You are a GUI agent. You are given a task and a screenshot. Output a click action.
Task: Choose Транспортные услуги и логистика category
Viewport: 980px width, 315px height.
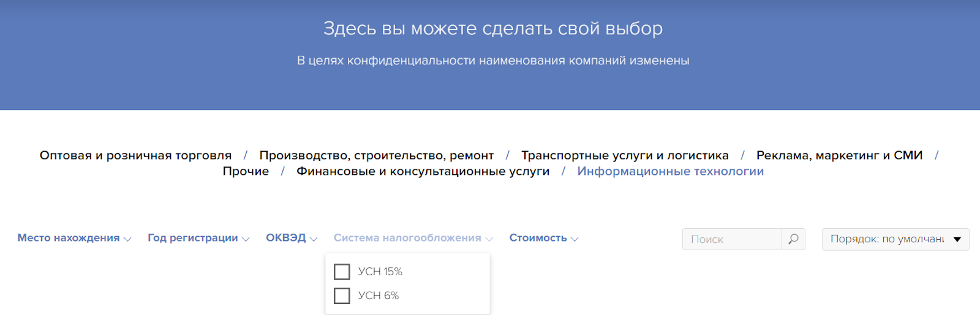(x=625, y=155)
